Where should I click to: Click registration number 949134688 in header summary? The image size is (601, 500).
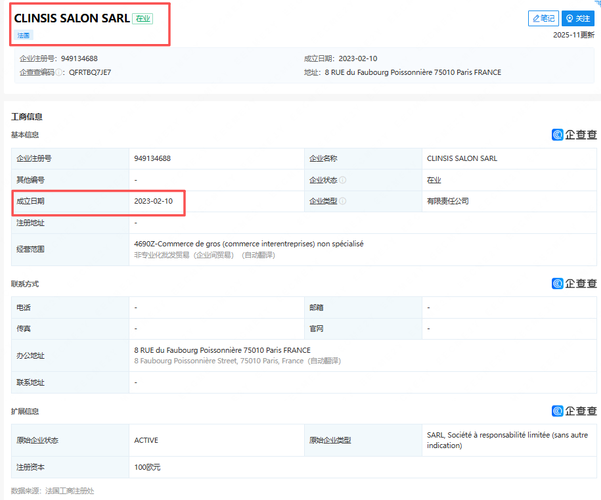click(79, 58)
